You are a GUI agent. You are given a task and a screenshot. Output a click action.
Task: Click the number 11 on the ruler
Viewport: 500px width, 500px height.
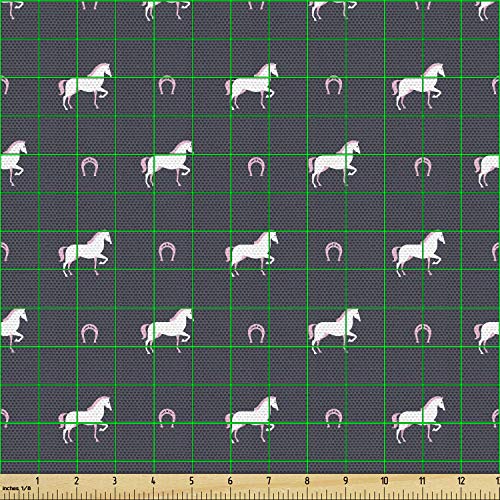422,481
